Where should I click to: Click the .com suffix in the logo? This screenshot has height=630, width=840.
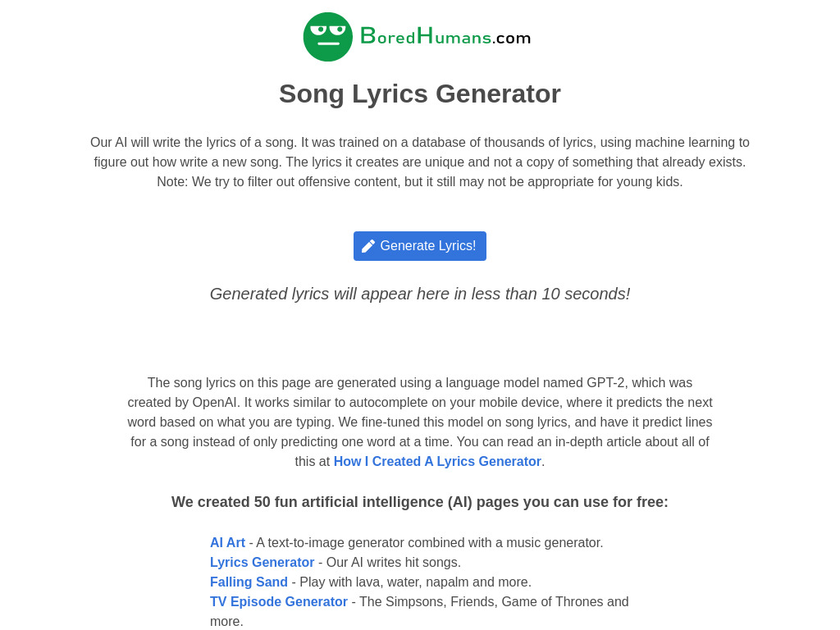pyautogui.click(x=511, y=38)
